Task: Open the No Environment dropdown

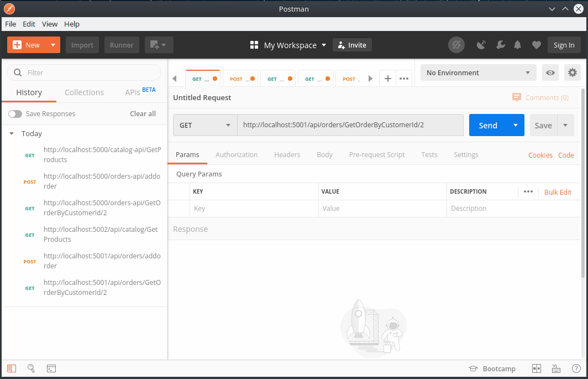Action: [478, 72]
